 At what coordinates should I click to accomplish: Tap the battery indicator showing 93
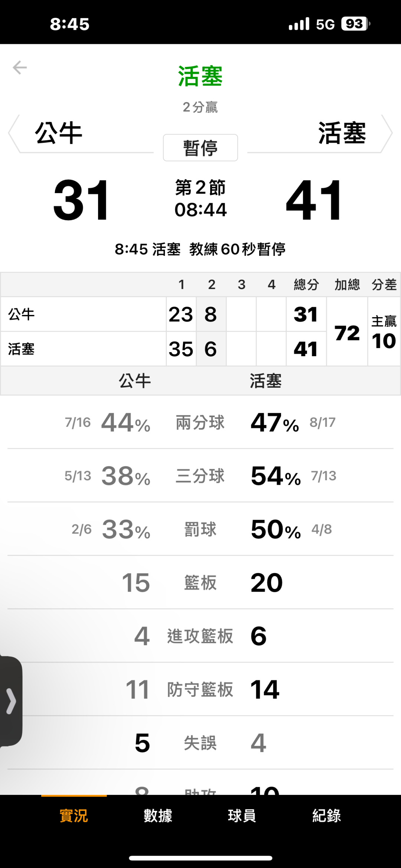pyautogui.click(x=355, y=24)
